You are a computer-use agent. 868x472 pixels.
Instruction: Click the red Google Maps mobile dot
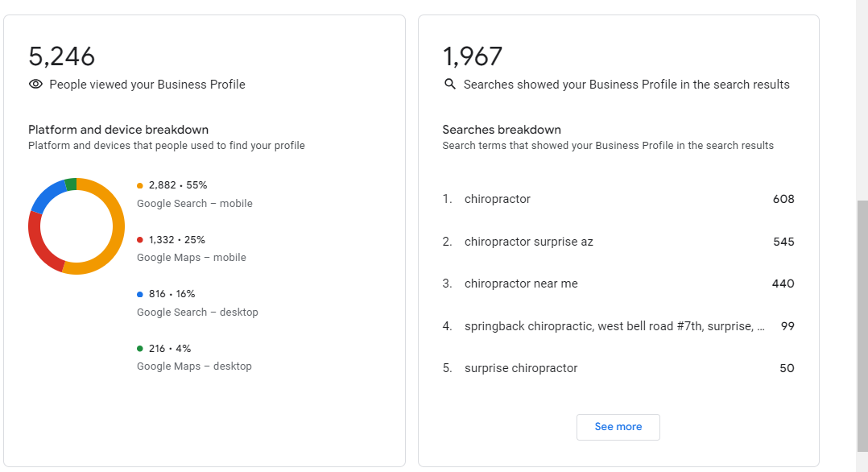click(x=140, y=240)
